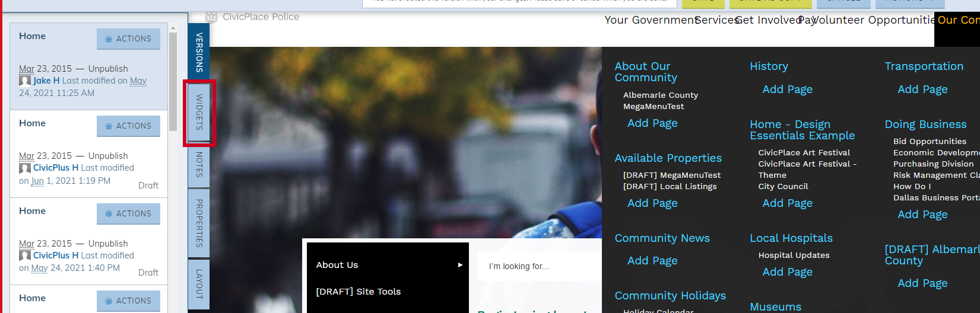
Task: Open the Available Properties heading
Action: (x=668, y=158)
